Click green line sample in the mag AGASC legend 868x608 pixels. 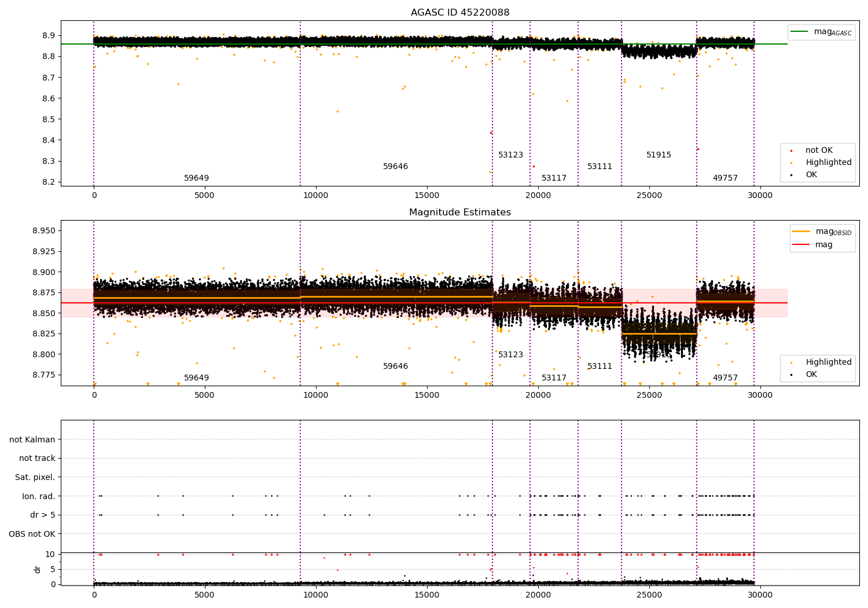800,32
